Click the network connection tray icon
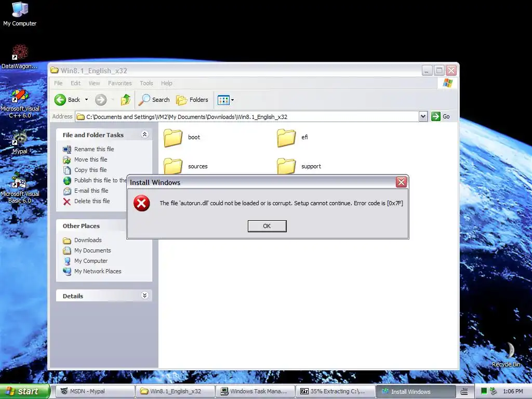 [x=493, y=391]
